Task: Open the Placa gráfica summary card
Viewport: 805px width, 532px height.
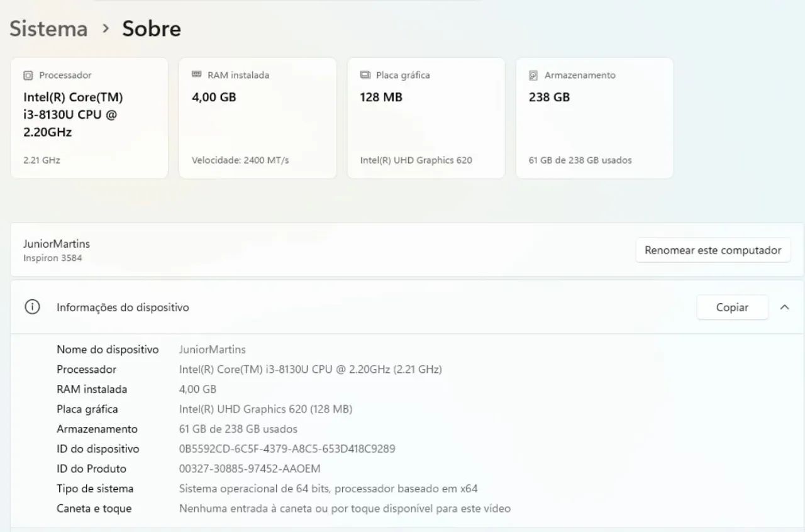Action: coord(426,118)
